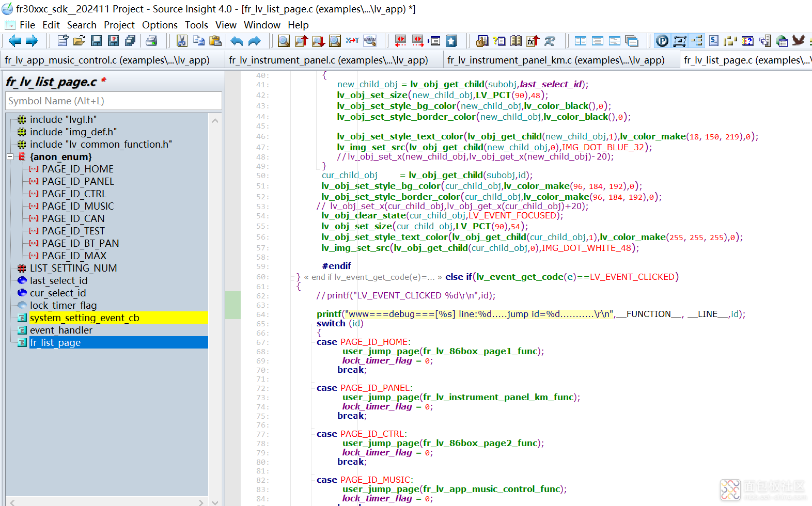
Task: Click the Go Forward arrow icon
Action: click(x=32, y=41)
